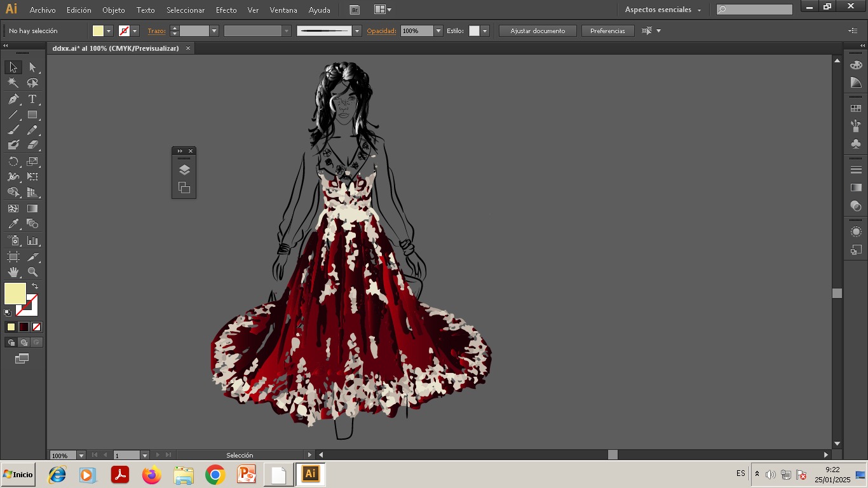Open the stroke weight dropdown
868x488 pixels.
tap(214, 30)
